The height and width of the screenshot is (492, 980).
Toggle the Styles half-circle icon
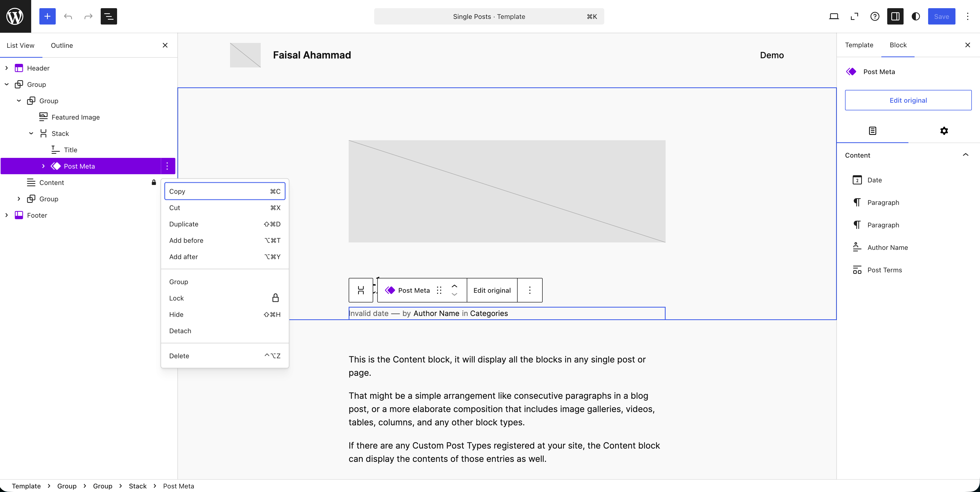pyautogui.click(x=915, y=16)
